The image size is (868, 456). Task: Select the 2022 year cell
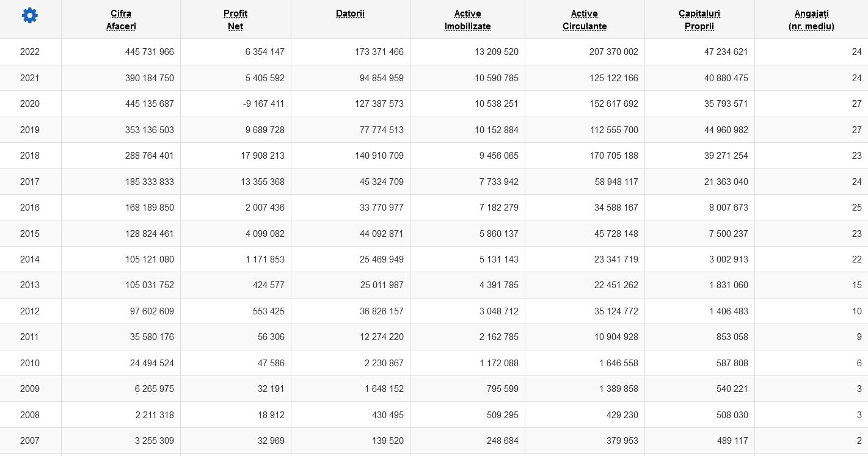pos(30,52)
